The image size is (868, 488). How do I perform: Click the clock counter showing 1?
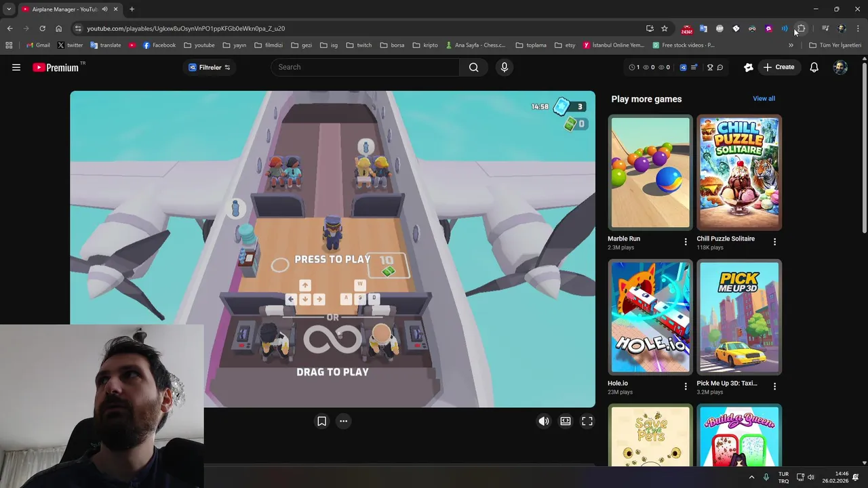(634, 67)
